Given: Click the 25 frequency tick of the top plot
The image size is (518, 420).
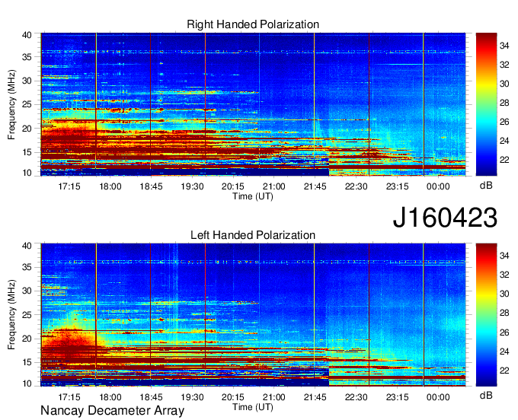Looking at the screenshot, I should (x=27, y=104).
